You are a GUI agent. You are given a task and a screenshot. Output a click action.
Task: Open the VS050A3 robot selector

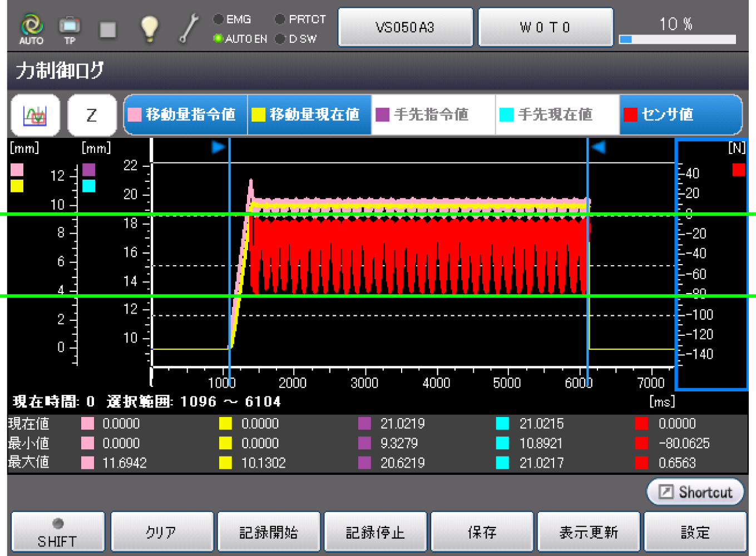406,27
